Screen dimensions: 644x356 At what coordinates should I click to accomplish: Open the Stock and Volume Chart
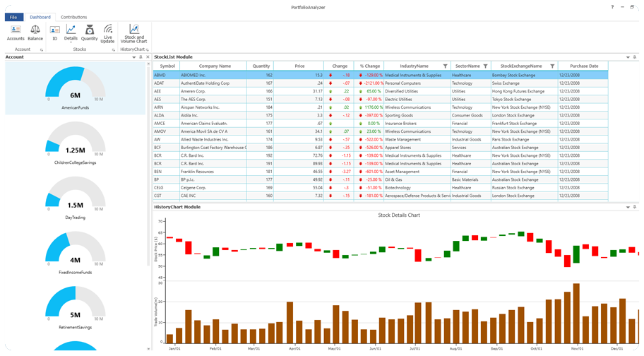(x=133, y=31)
